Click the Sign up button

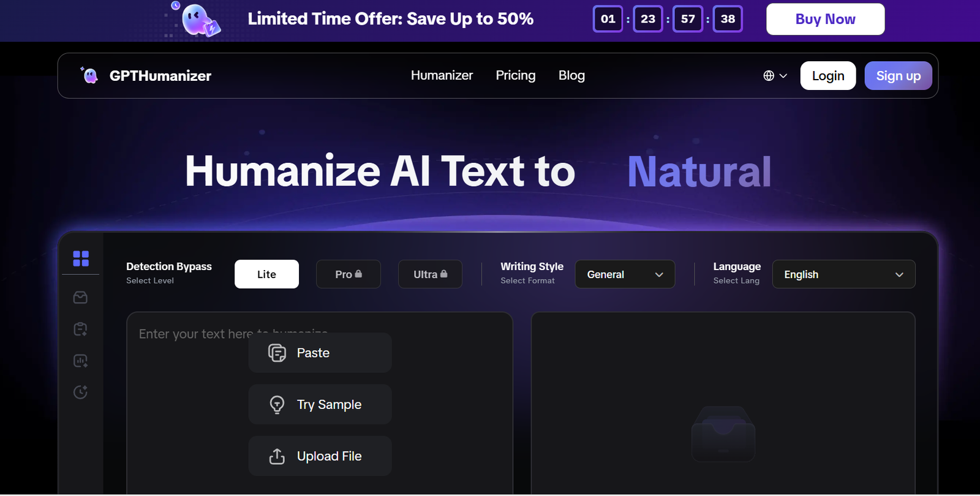pyautogui.click(x=898, y=76)
